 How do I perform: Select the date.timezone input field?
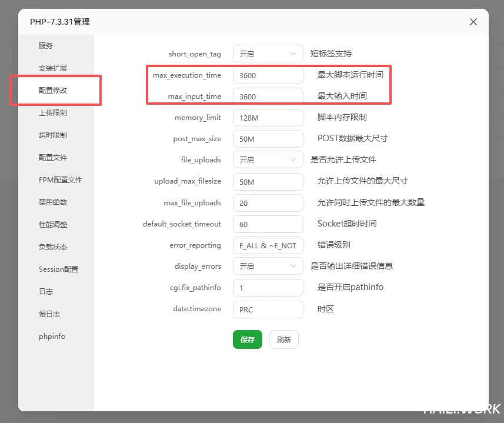268,309
